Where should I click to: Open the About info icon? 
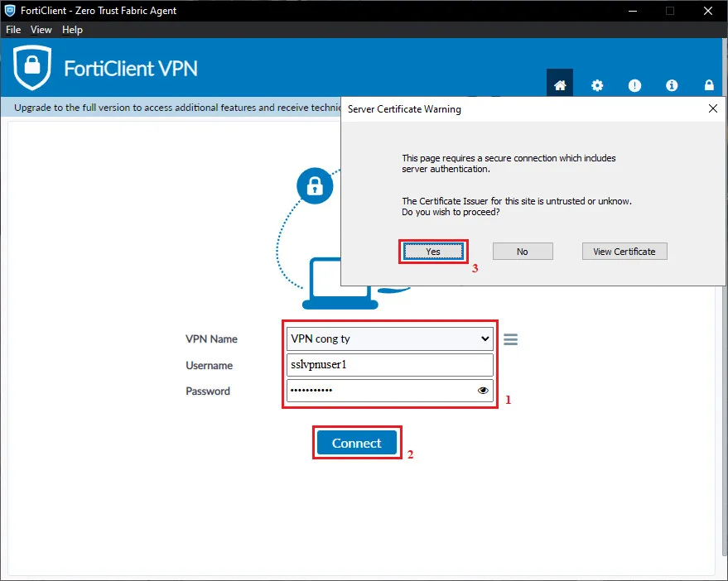tap(672, 85)
